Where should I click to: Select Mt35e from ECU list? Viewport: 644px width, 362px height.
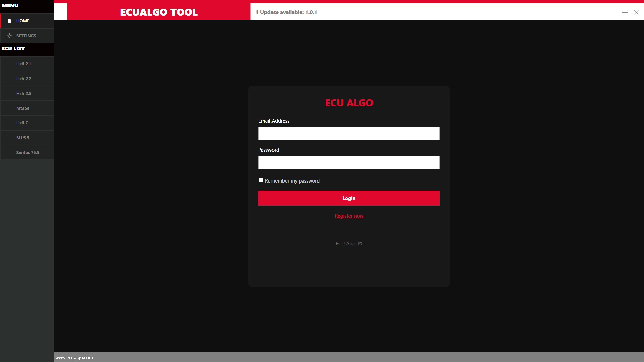pyautogui.click(x=27, y=108)
